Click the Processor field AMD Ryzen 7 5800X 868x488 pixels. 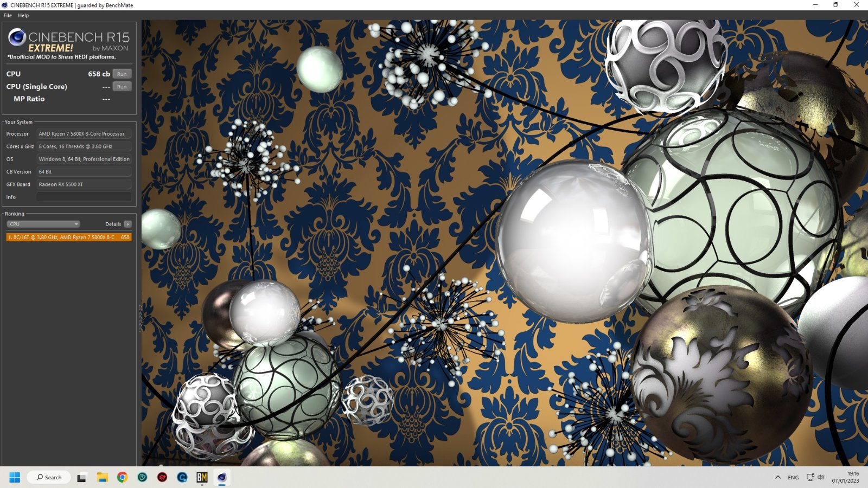[84, 133]
